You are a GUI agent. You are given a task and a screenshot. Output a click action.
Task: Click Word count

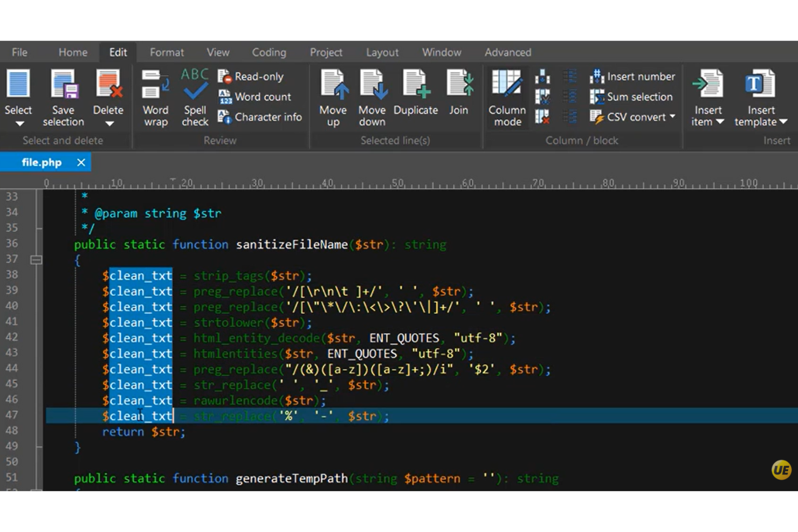coord(255,97)
